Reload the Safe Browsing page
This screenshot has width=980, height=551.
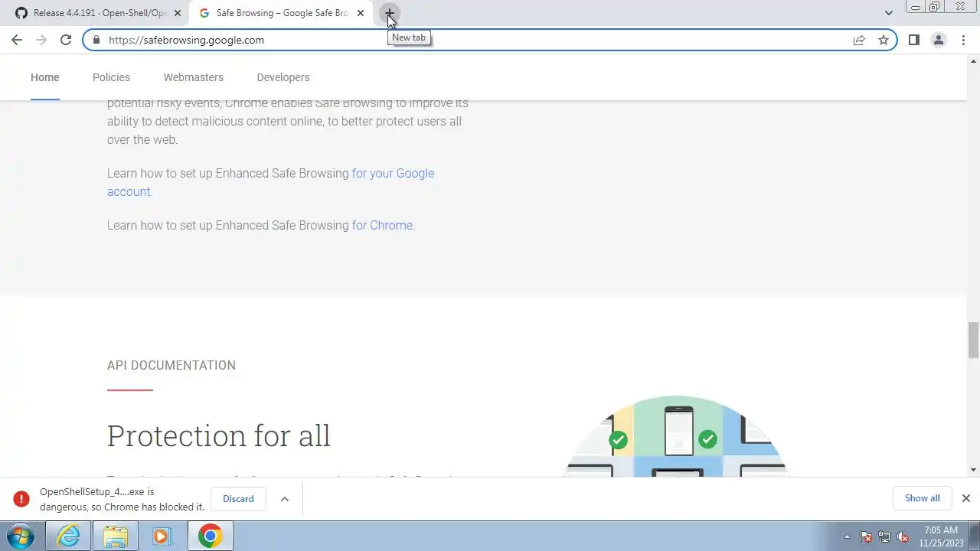[x=66, y=40]
